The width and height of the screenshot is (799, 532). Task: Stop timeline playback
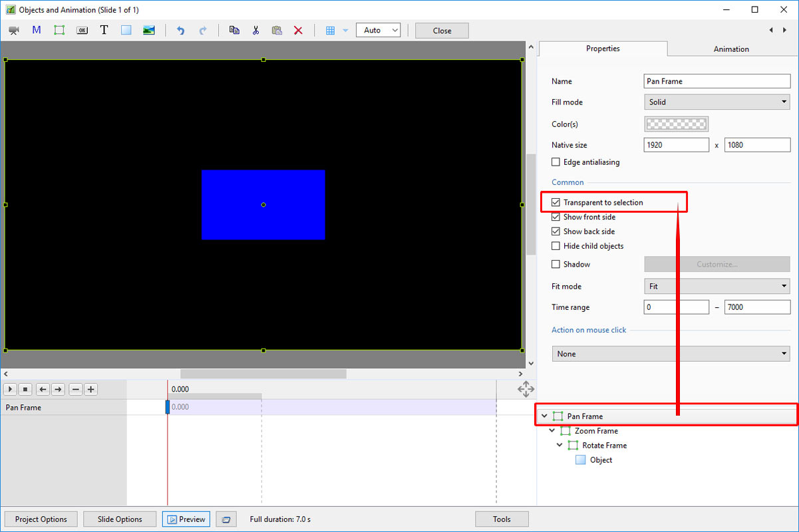point(25,389)
